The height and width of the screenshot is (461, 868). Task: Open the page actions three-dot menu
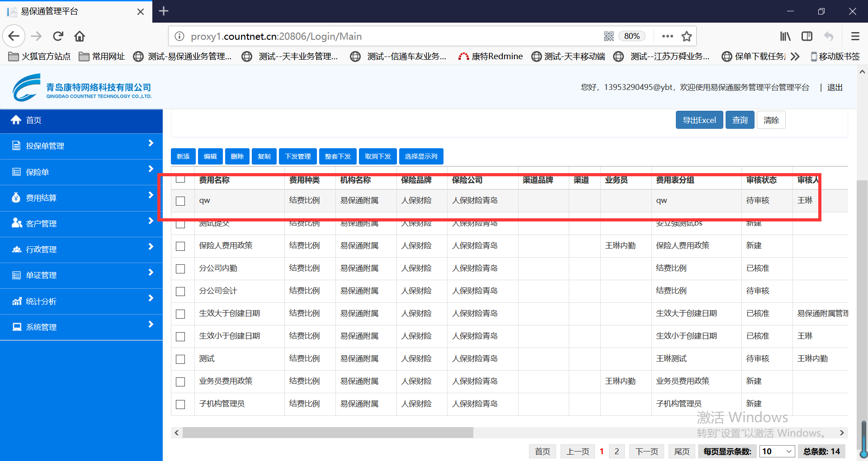(x=667, y=36)
